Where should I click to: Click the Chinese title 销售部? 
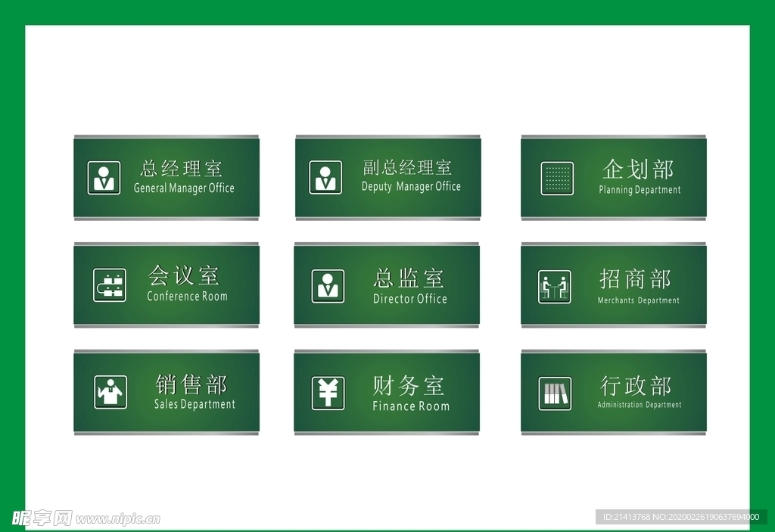click(x=191, y=384)
